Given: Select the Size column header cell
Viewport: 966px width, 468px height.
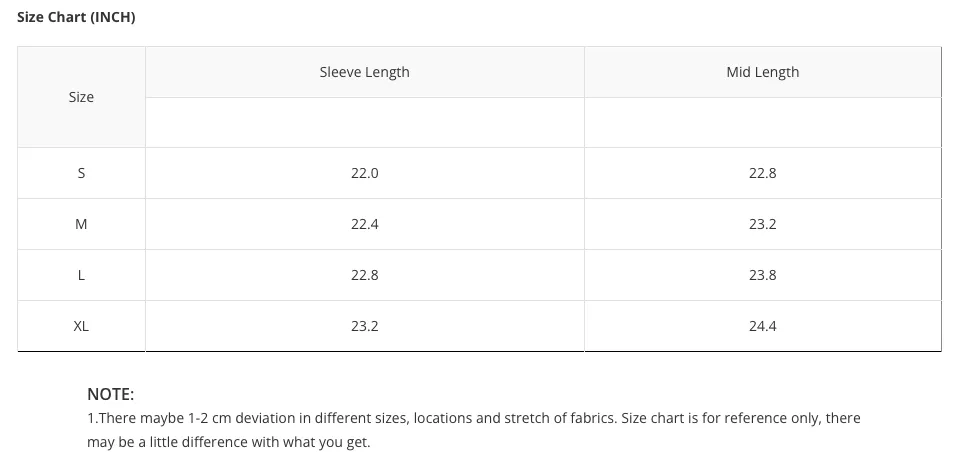Looking at the screenshot, I should click(x=81, y=97).
